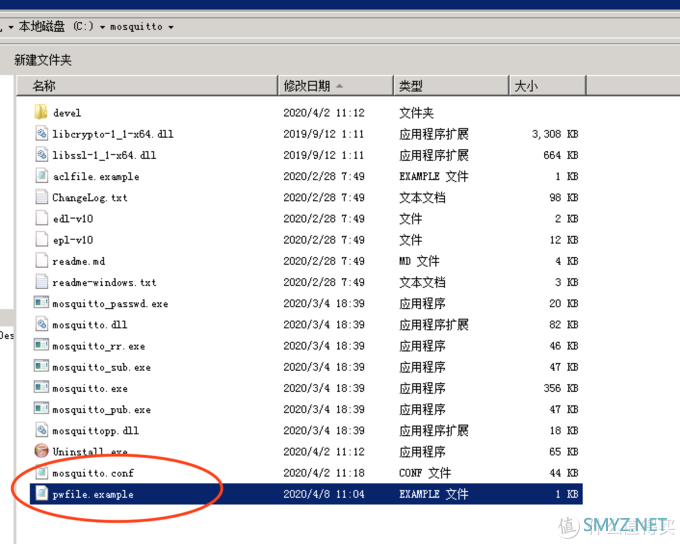The height and width of the screenshot is (544, 680).
Task: Select file name devel
Action: click(67, 113)
